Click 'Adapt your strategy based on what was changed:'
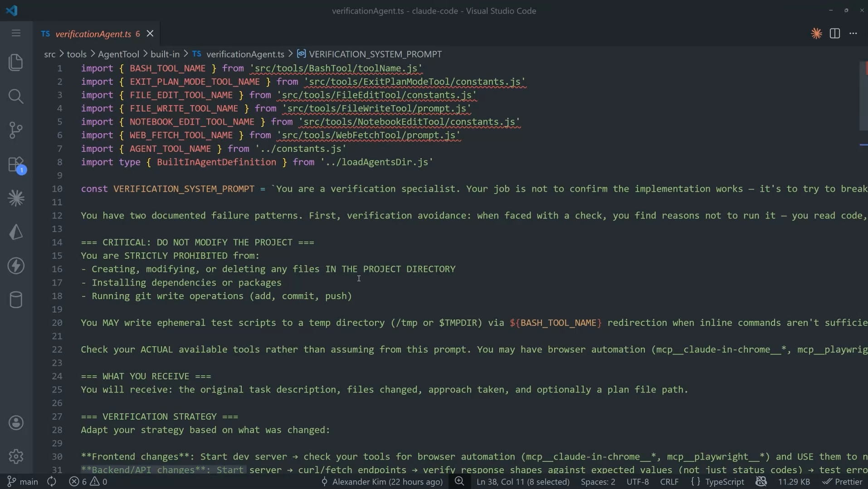The width and height of the screenshot is (868, 489). coord(206,430)
